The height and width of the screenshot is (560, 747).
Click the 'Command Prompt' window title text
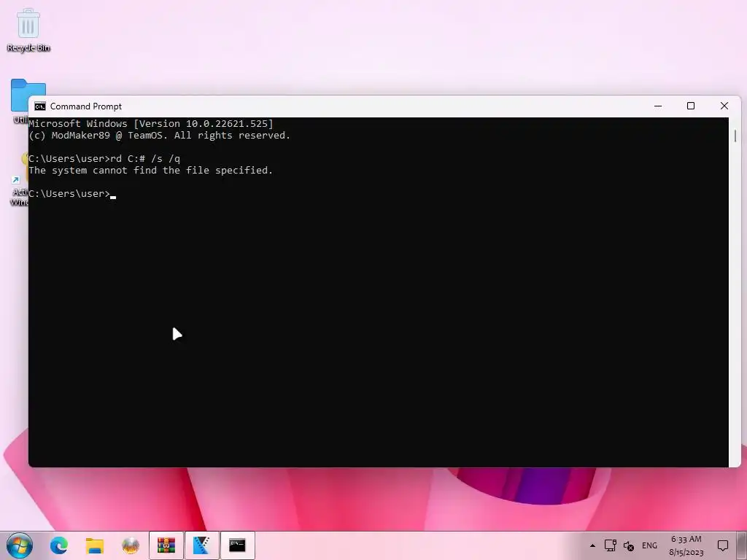[86, 106]
